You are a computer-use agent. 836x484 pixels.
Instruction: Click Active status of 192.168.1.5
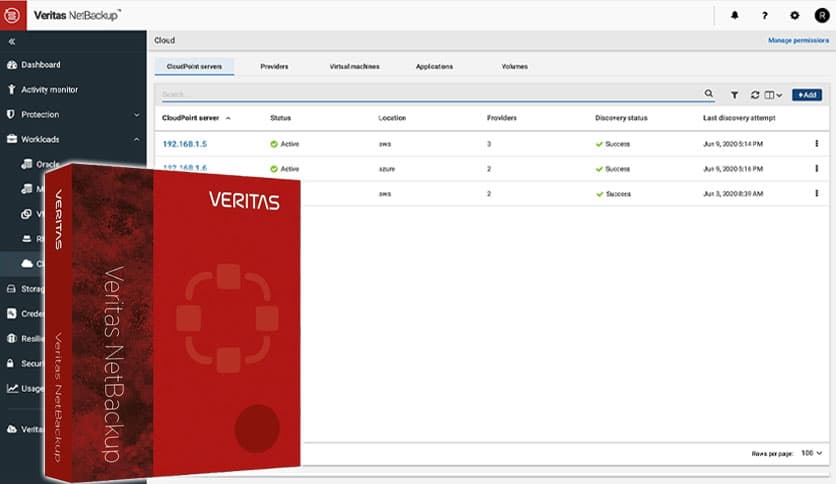[285, 144]
